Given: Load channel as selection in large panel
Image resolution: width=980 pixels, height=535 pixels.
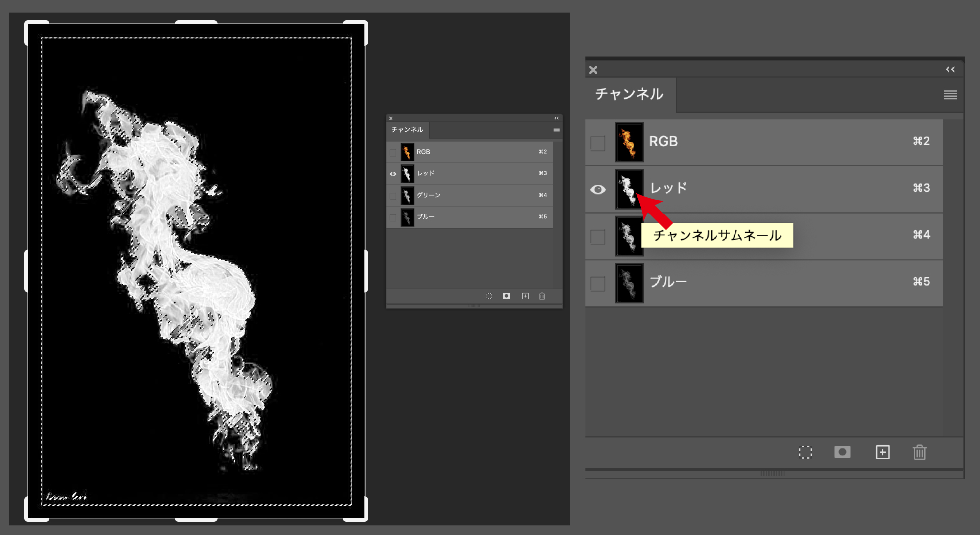Looking at the screenshot, I should coord(805,452).
